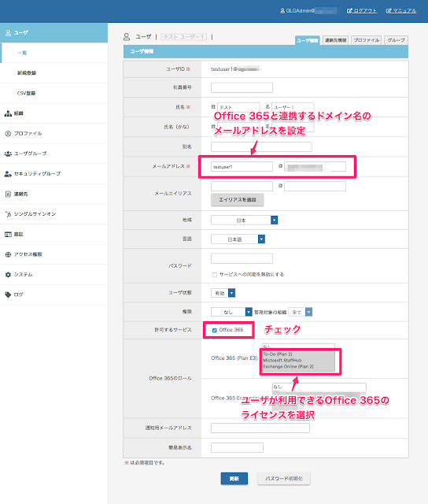Click the 組織 organization icon
This screenshot has height=504, width=428.
8,113
